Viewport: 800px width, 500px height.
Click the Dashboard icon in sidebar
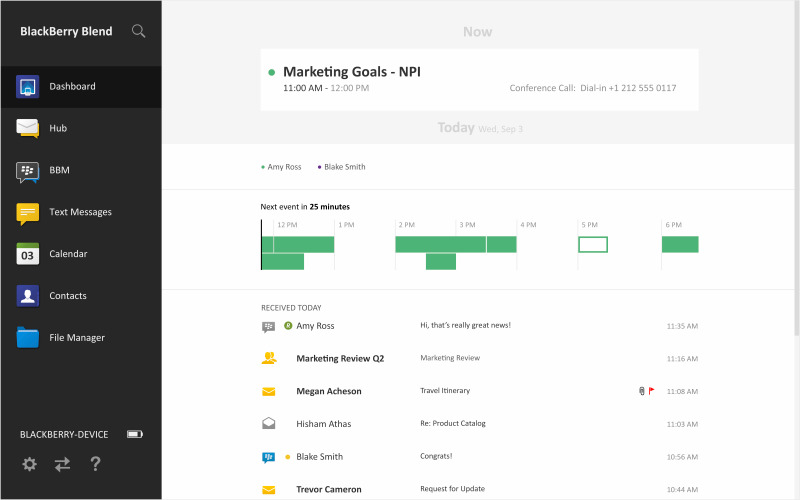coord(28,86)
